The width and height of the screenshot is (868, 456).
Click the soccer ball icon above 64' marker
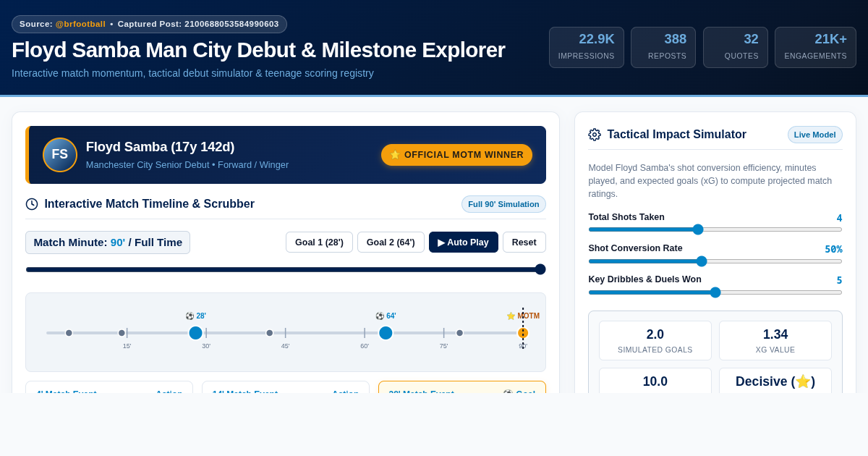[x=380, y=316]
